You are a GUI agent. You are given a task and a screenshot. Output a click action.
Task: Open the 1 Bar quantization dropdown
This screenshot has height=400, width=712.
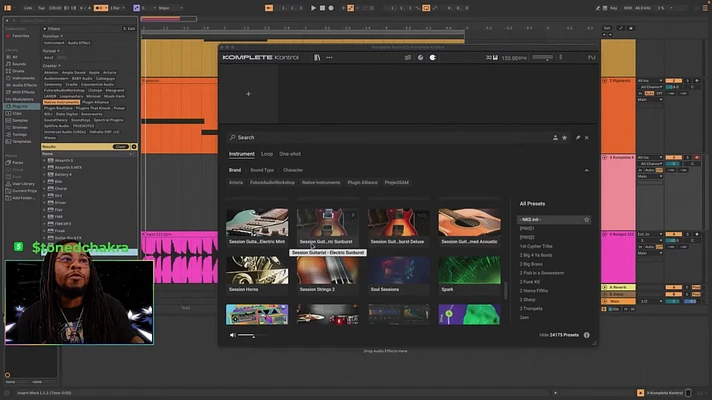[x=118, y=8]
